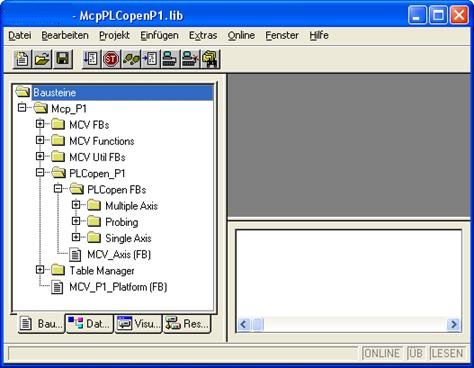Expand the Single Axis node
This screenshot has height=368, width=474.
coord(76,238)
